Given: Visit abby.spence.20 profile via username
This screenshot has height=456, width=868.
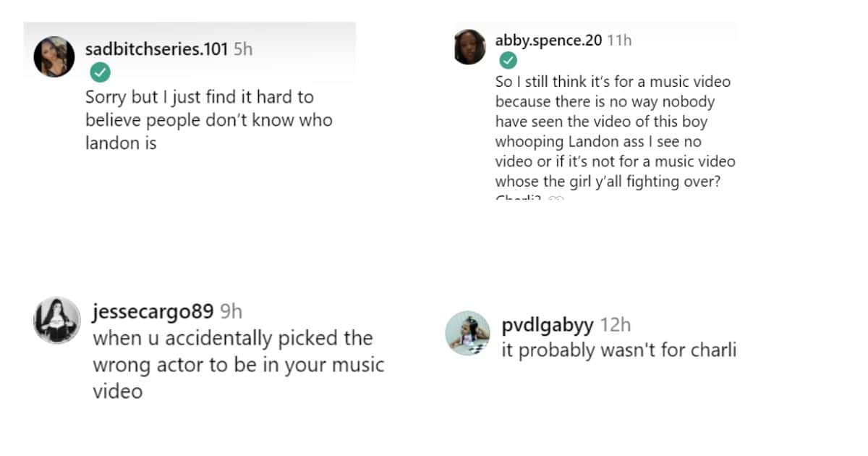Looking at the screenshot, I should point(548,41).
